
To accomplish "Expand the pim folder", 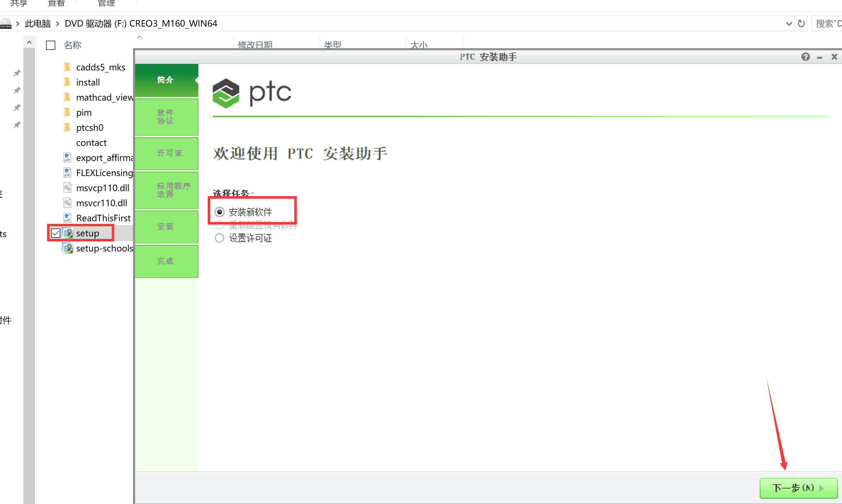I will [x=84, y=112].
